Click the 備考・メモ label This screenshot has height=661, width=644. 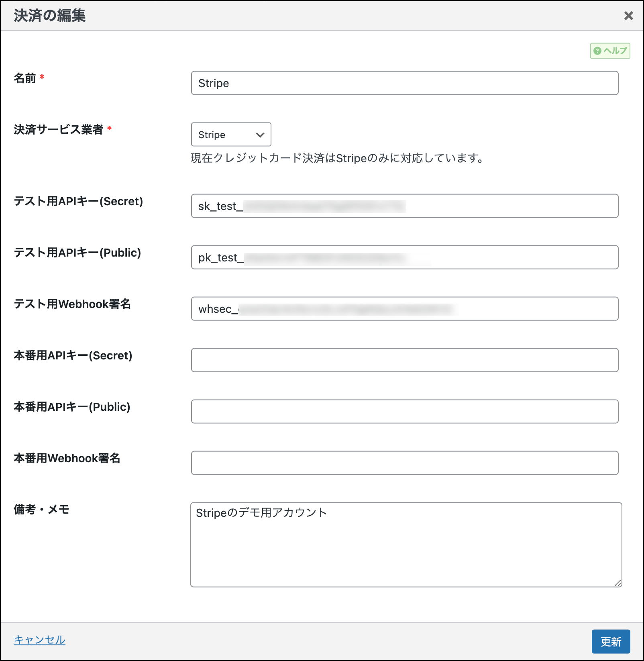pyautogui.click(x=41, y=510)
